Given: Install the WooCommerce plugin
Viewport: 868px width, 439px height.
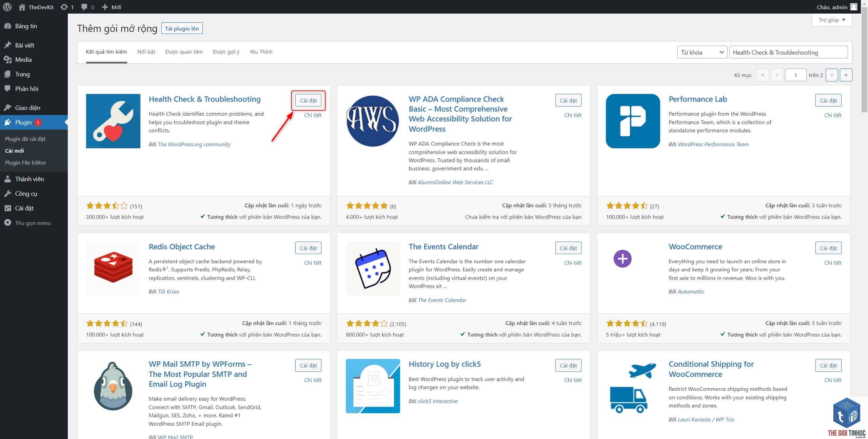Looking at the screenshot, I should [x=828, y=248].
